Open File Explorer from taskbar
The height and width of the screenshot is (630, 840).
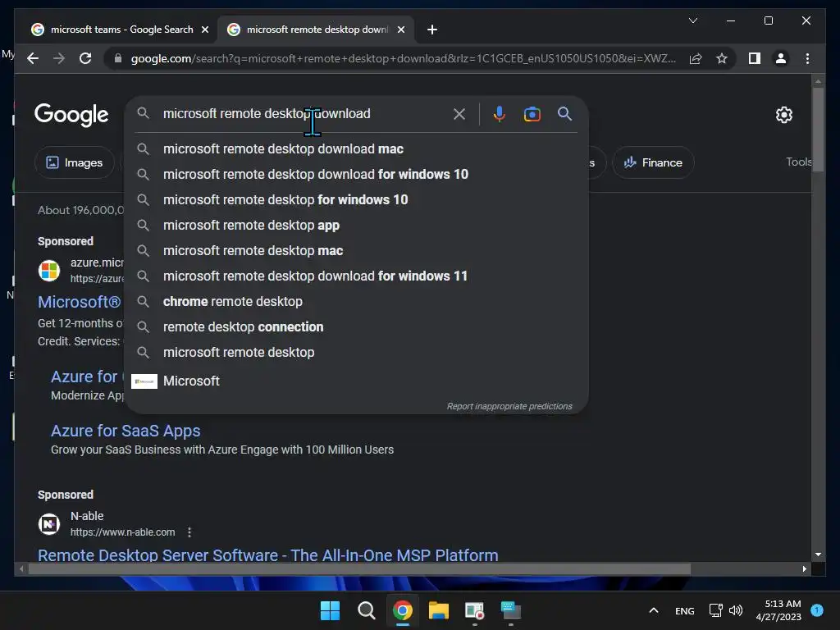coord(438,610)
